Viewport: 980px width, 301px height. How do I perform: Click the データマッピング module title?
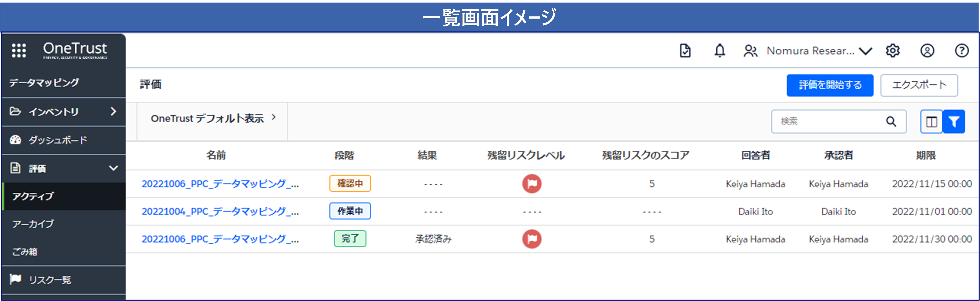pos(44,82)
